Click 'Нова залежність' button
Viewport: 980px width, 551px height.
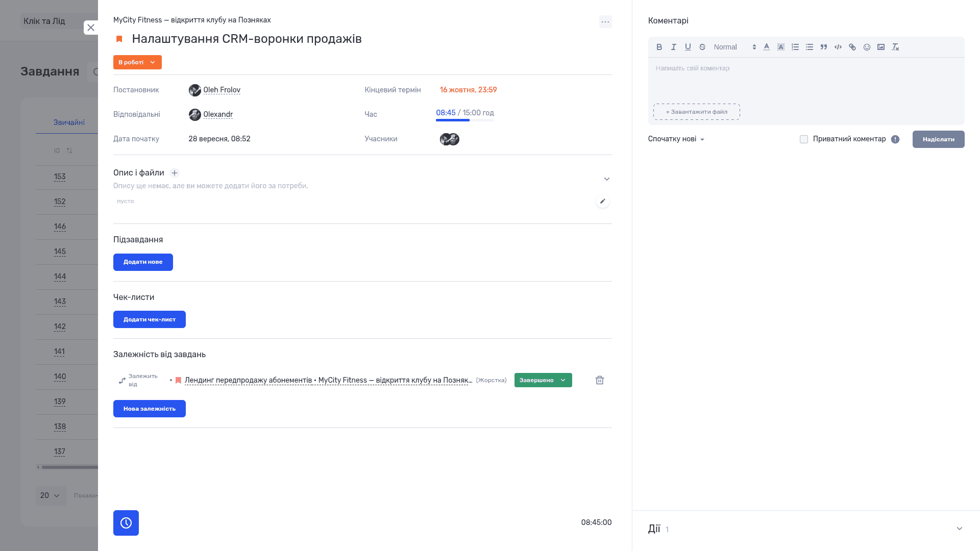pyautogui.click(x=150, y=409)
